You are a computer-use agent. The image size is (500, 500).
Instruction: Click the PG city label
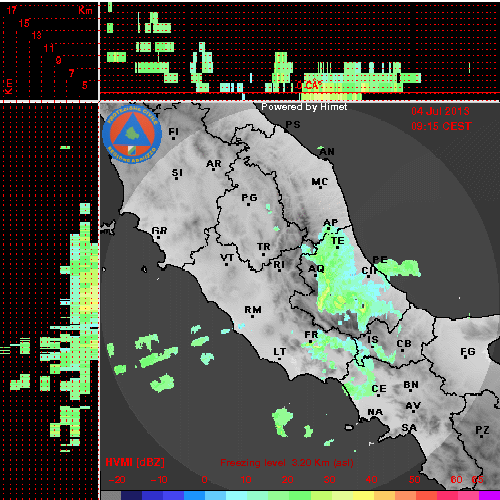[249, 198]
